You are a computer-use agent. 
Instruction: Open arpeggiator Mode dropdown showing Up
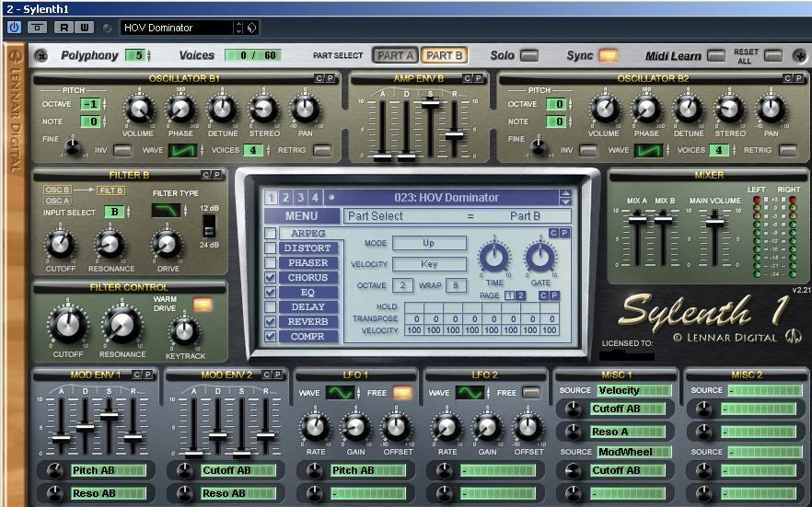pyautogui.click(x=429, y=243)
